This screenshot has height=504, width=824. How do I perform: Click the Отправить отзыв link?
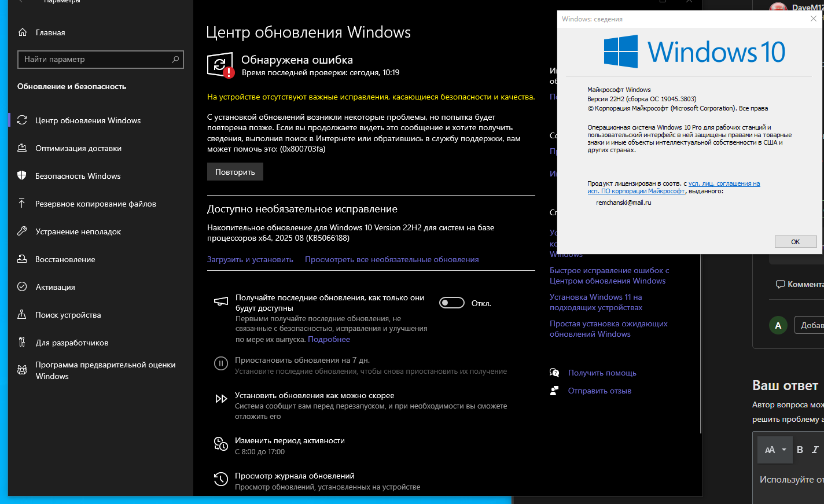(599, 391)
